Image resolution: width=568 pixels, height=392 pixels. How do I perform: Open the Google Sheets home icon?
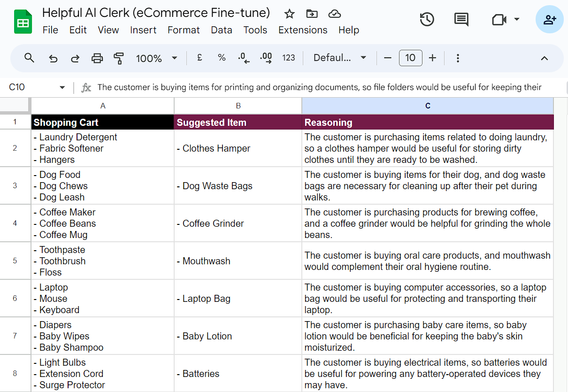23,22
